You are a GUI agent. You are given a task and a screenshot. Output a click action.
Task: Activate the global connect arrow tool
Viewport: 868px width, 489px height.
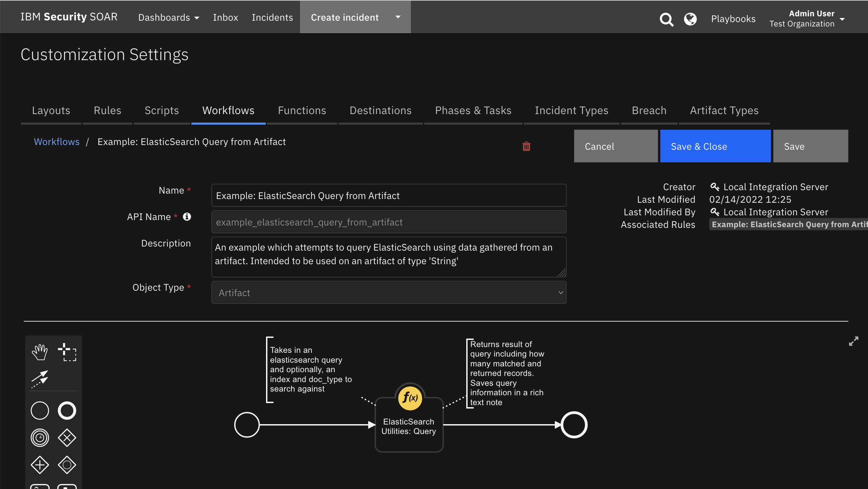(x=40, y=379)
